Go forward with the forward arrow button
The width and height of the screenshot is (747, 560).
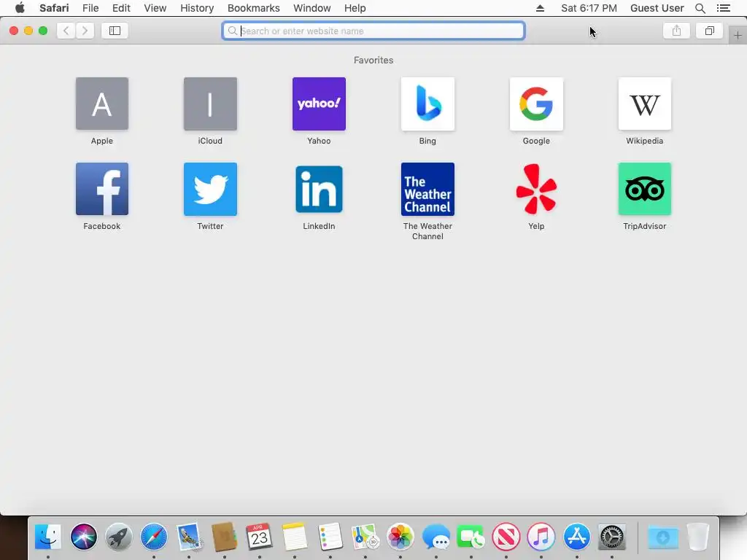click(85, 31)
